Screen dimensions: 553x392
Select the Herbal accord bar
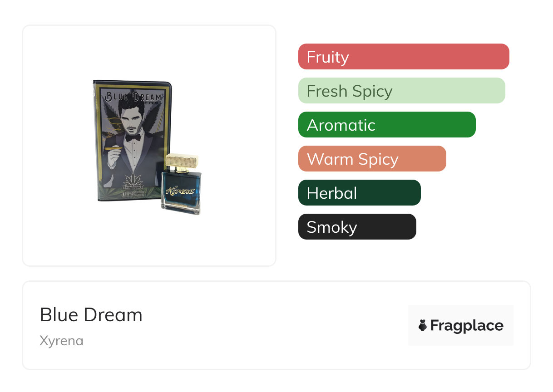coord(359,193)
